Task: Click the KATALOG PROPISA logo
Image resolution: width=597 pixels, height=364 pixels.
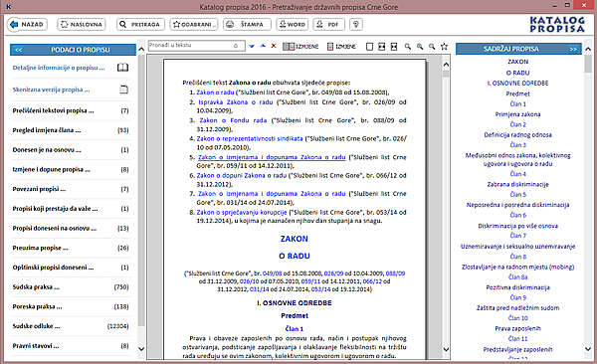Action: [x=557, y=25]
